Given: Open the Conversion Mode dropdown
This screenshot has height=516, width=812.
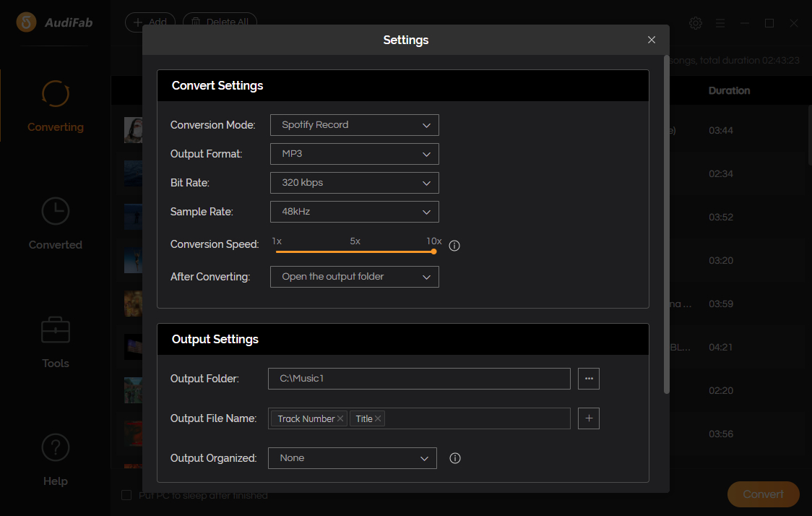Looking at the screenshot, I should pyautogui.click(x=354, y=125).
